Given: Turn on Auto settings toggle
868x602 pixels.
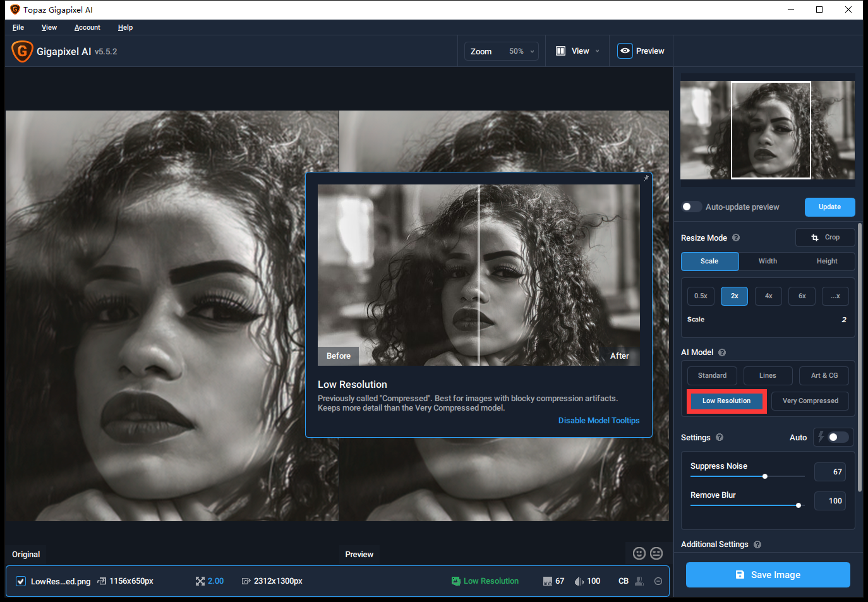Looking at the screenshot, I should pyautogui.click(x=838, y=437).
